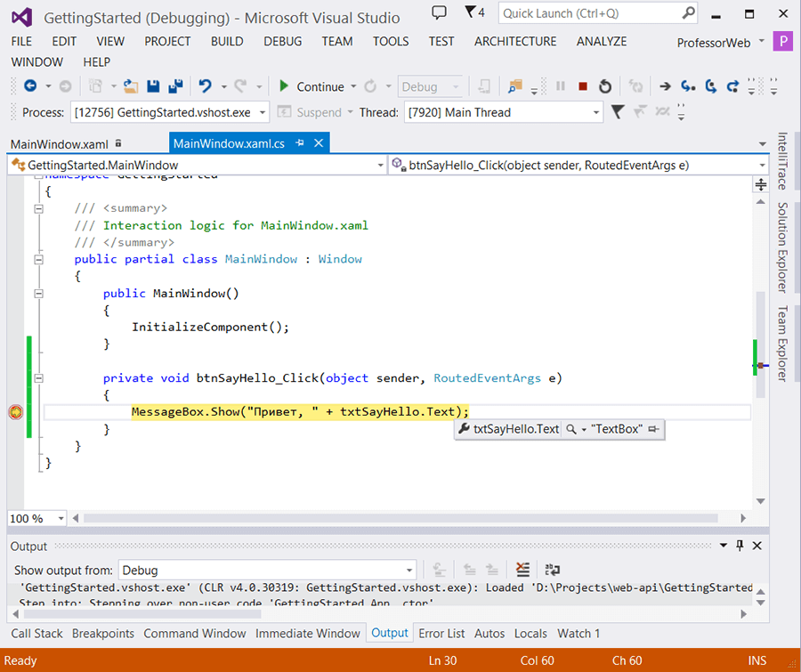The image size is (801, 672).
Task: Switch to Call Stack tab
Action: click(x=36, y=633)
